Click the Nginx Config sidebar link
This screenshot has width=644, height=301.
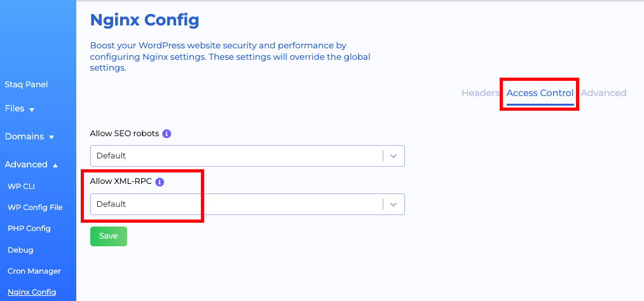[32, 293]
